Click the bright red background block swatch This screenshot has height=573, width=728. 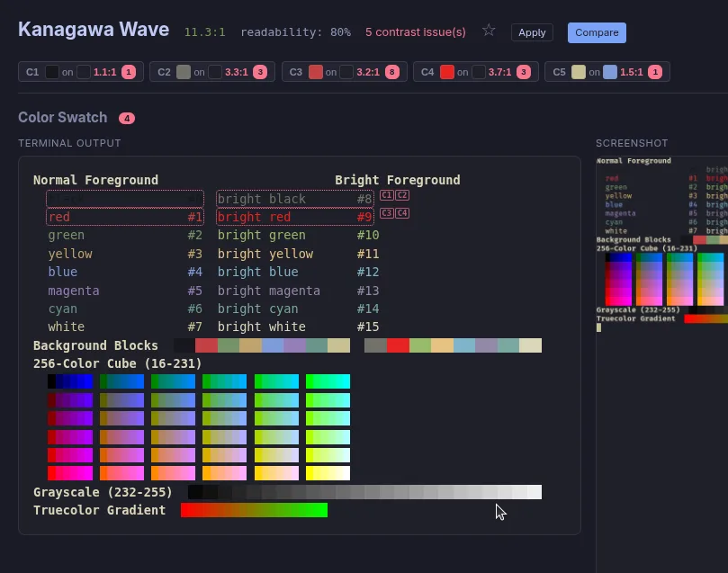pyautogui.click(x=398, y=345)
